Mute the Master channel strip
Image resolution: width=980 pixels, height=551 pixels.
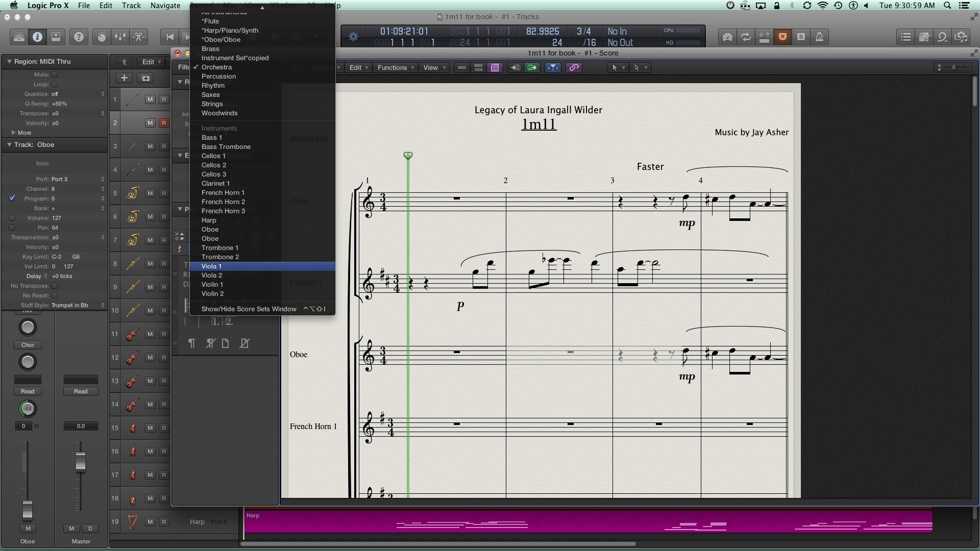pyautogui.click(x=71, y=529)
